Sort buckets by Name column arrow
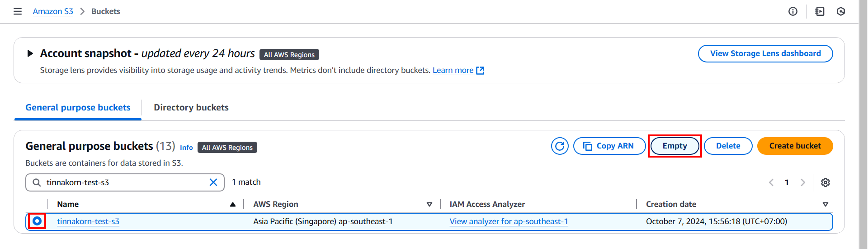The image size is (868, 249). point(233,205)
